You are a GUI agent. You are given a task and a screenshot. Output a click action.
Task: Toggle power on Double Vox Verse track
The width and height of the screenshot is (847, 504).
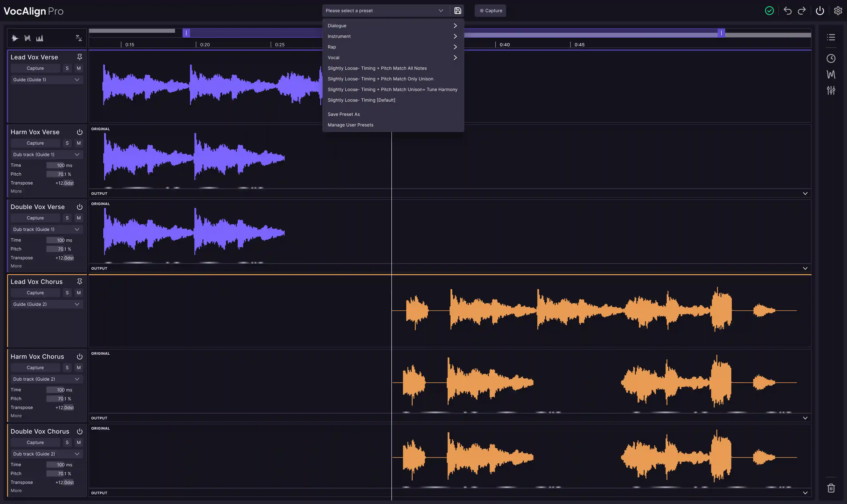pos(80,207)
